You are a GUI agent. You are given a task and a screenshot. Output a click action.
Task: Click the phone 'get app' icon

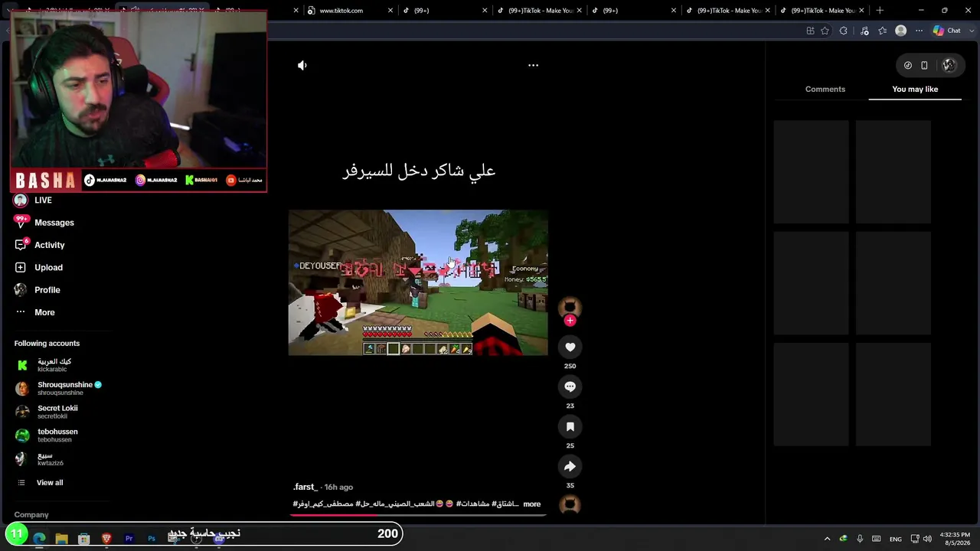click(x=924, y=66)
